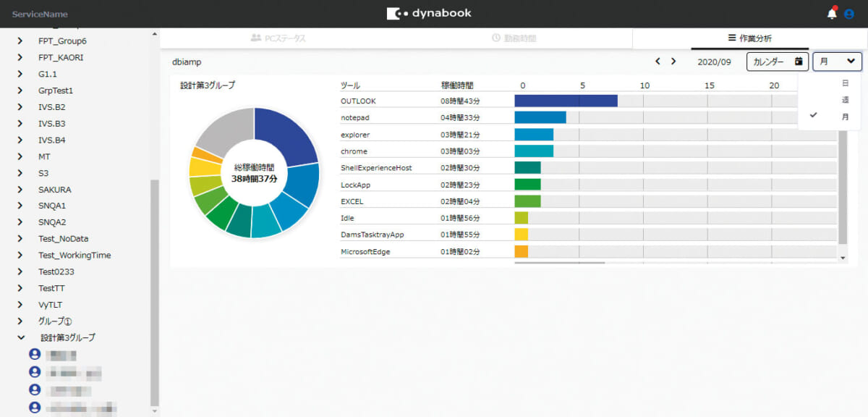Select the third user avatar in the group
Image resolution: width=868 pixels, height=417 pixels.
34,389
